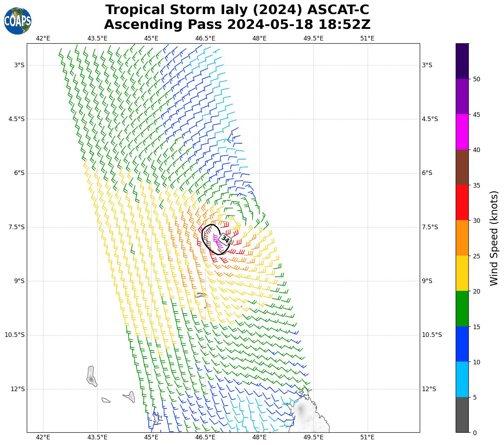Viewport: 504px width, 445px height.
Task: Click the COAPS globe logo
Action: tap(18, 21)
